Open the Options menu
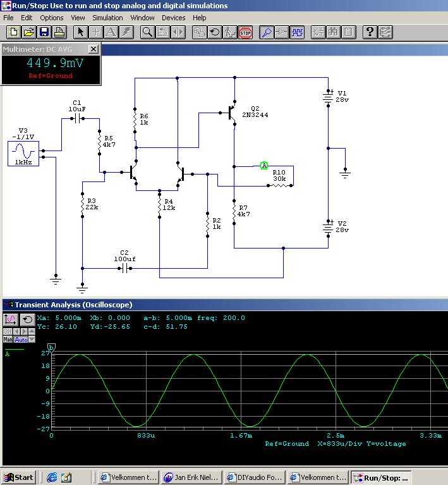The height and width of the screenshot is (485, 448). [52, 18]
